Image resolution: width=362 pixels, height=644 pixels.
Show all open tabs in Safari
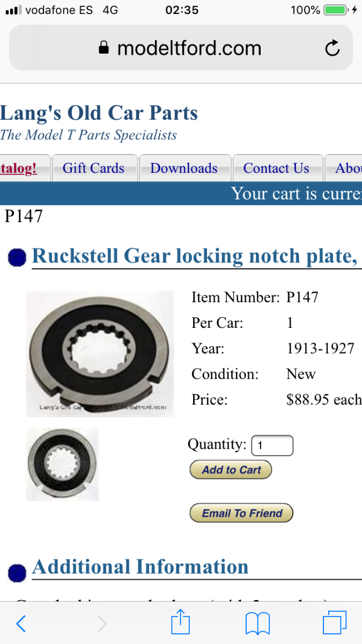tap(335, 624)
